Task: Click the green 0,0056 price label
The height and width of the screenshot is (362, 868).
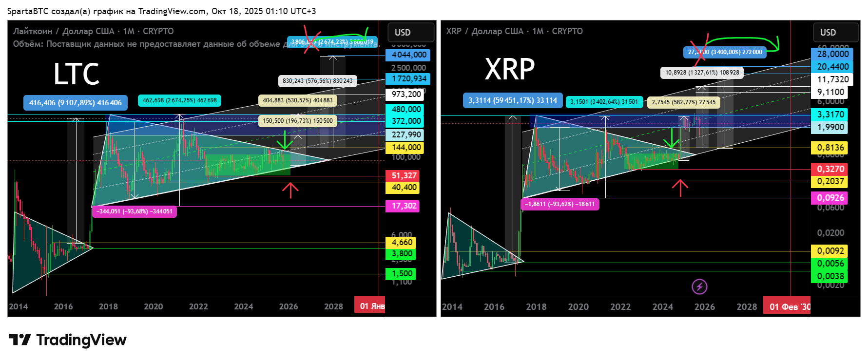Action: coord(829,264)
